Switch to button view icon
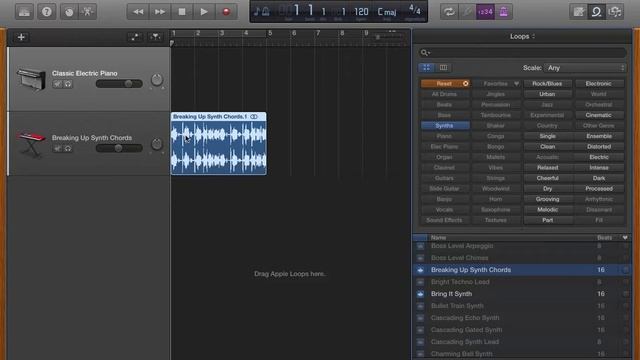Image resolution: width=640 pixels, height=360 pixels. (427, 68)
